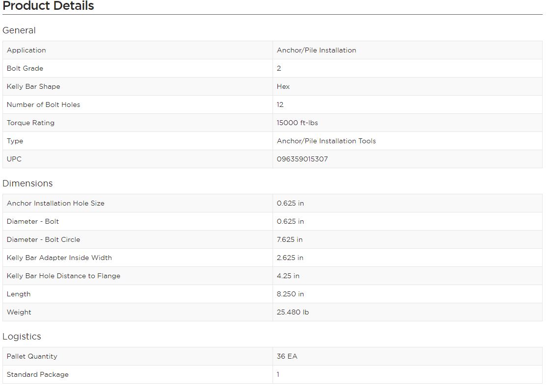Screen dimensions: 550x392
Task: Select the 25.480 lb weight value
Action: 293,312
